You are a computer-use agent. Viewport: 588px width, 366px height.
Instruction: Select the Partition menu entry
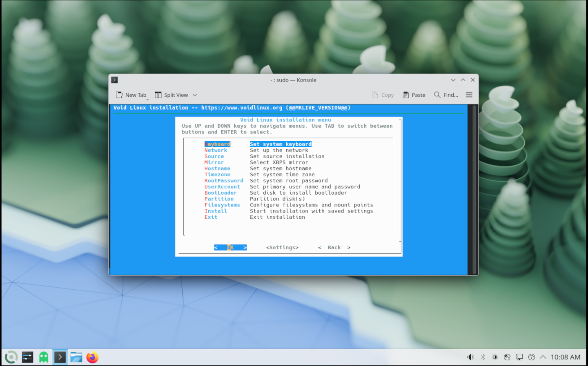coord(219,199)
